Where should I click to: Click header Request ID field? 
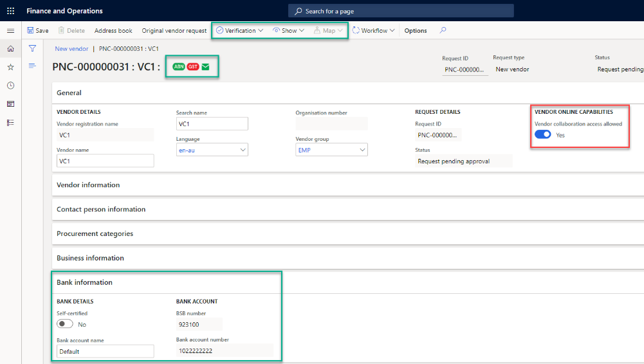[465, 69]
